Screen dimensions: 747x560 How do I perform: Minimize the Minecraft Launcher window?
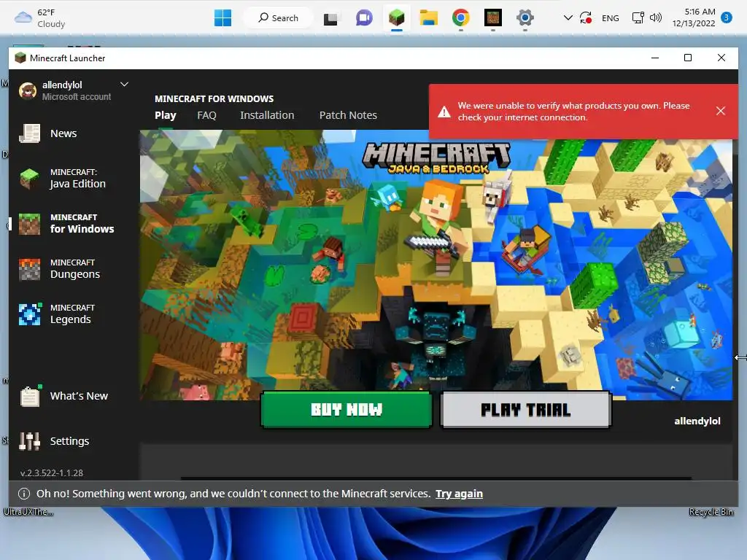[x=655, y=58]
